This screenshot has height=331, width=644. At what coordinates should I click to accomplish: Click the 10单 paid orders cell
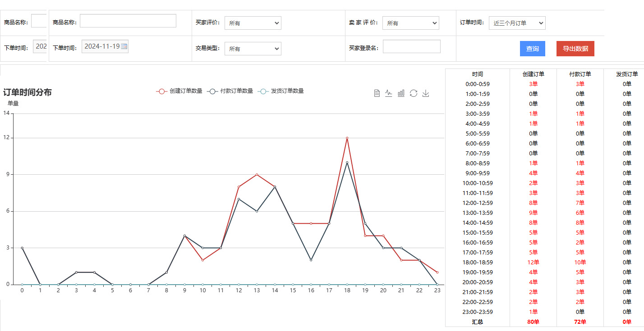(x=580, y=262)
